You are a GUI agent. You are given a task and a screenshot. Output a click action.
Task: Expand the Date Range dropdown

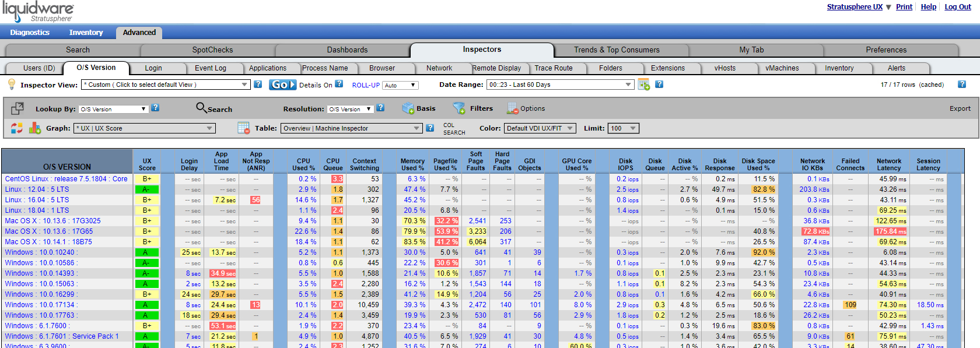[560, 85]
